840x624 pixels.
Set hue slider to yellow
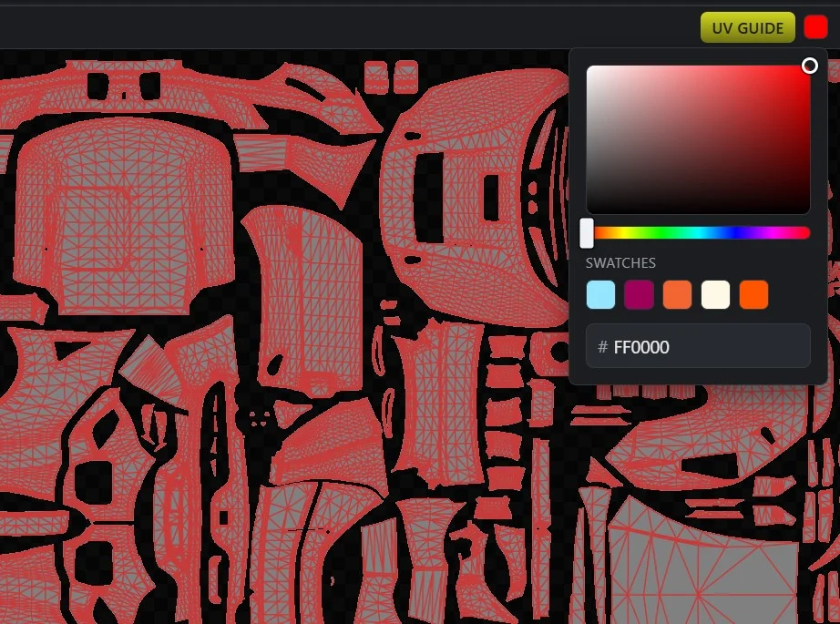625,233
